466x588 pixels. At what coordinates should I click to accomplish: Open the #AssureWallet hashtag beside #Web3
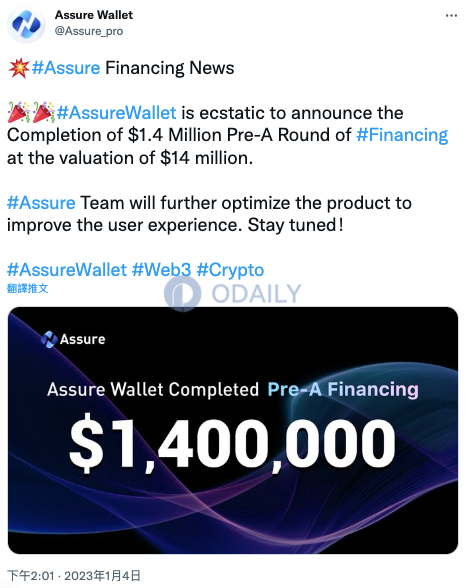coord(67,270)
